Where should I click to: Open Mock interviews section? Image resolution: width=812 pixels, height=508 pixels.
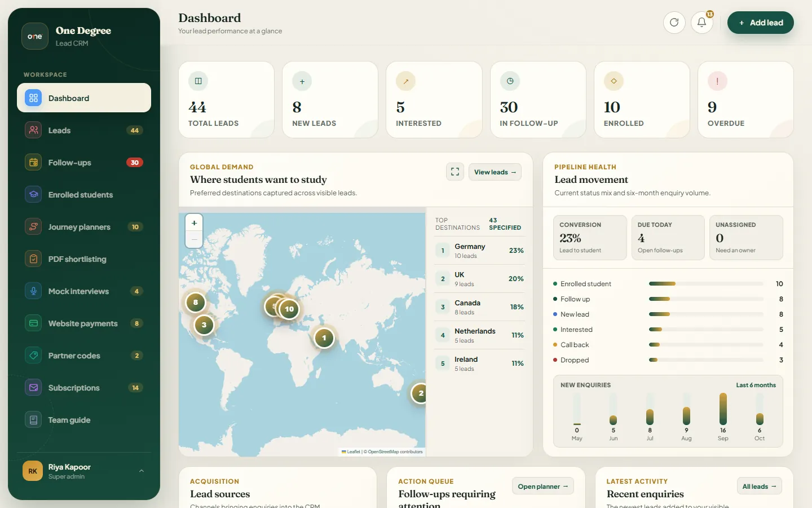click(x=84, y=291)
